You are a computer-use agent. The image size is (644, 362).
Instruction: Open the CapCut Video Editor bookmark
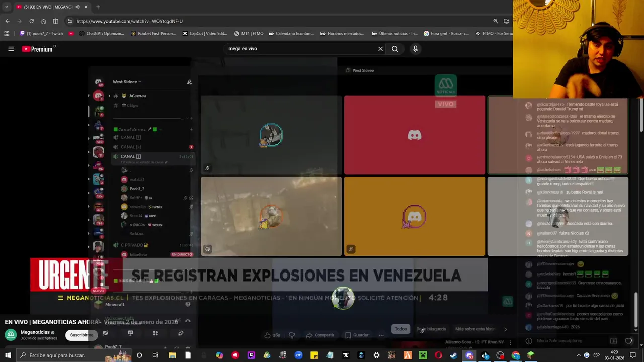tap(205, 34)
